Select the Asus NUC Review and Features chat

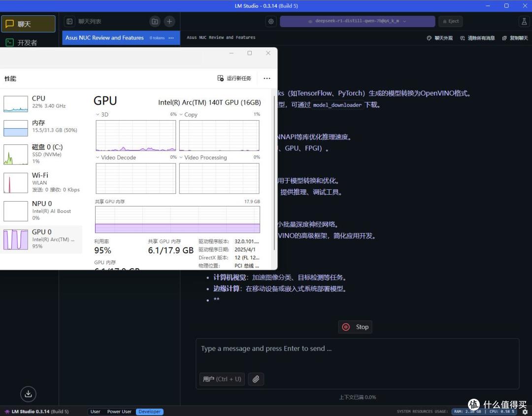121,37
